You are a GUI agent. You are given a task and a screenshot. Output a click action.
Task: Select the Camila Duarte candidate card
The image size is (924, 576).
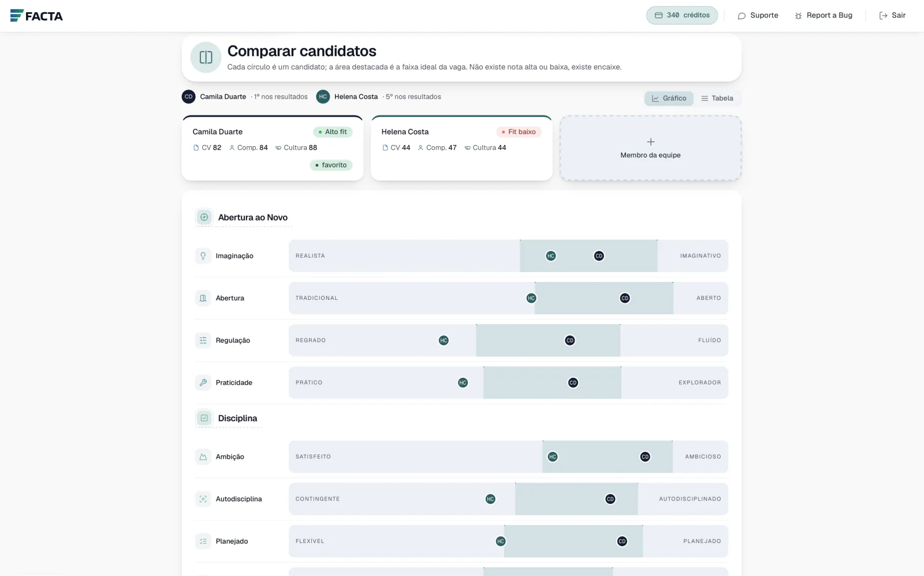(x=273, y=148)
